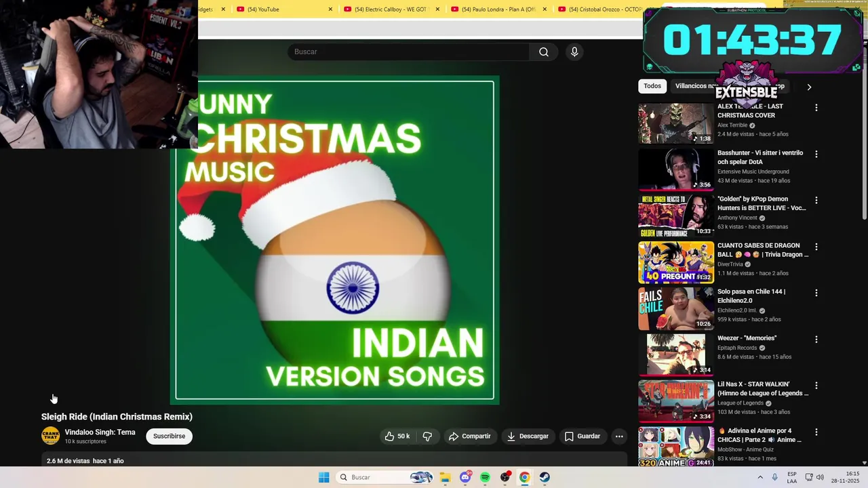The height and width of the screenshot is (488, 868).
Task: Open volume settings in system tray
Action: 820,477
